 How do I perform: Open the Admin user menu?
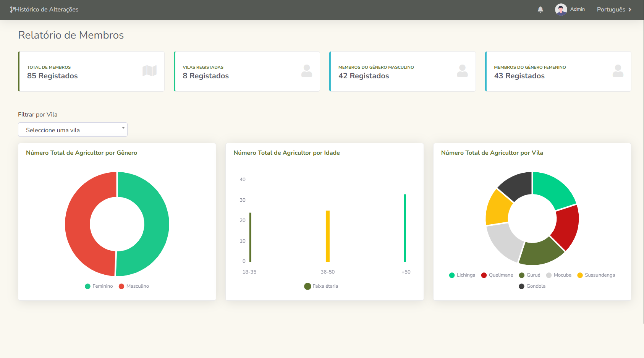[577, 9]
